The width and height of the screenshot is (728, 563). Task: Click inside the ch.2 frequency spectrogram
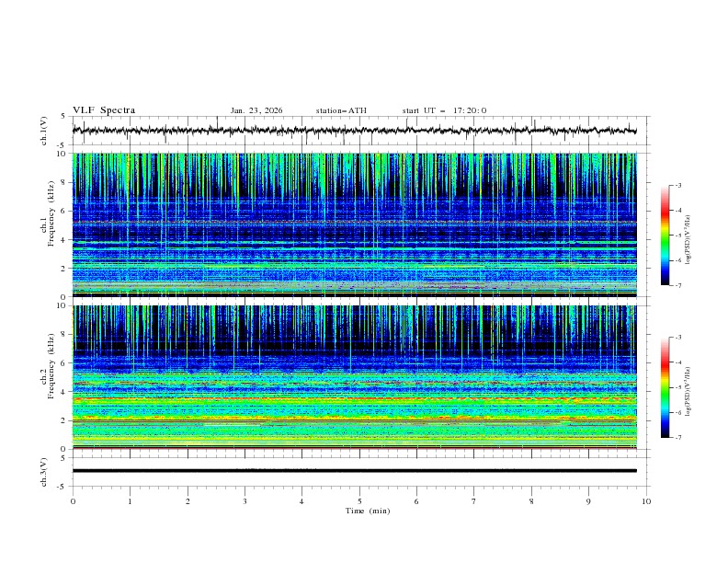358,377
